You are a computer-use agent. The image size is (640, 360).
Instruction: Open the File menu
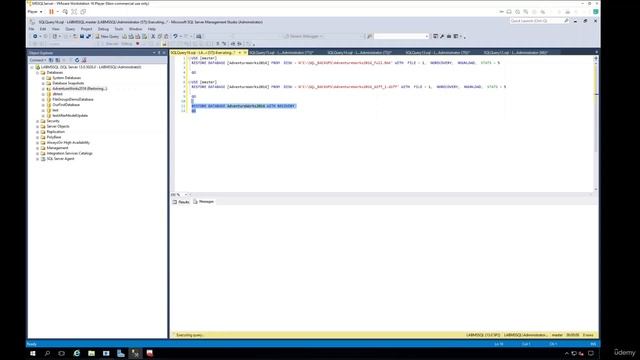pyautogui.click(x=31, y=29)
